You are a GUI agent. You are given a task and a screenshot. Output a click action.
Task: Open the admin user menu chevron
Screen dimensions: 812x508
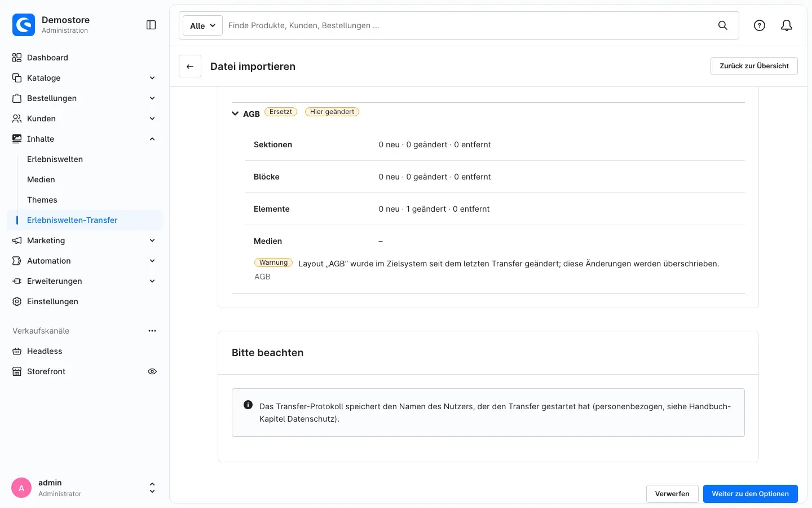coord(152,488)
